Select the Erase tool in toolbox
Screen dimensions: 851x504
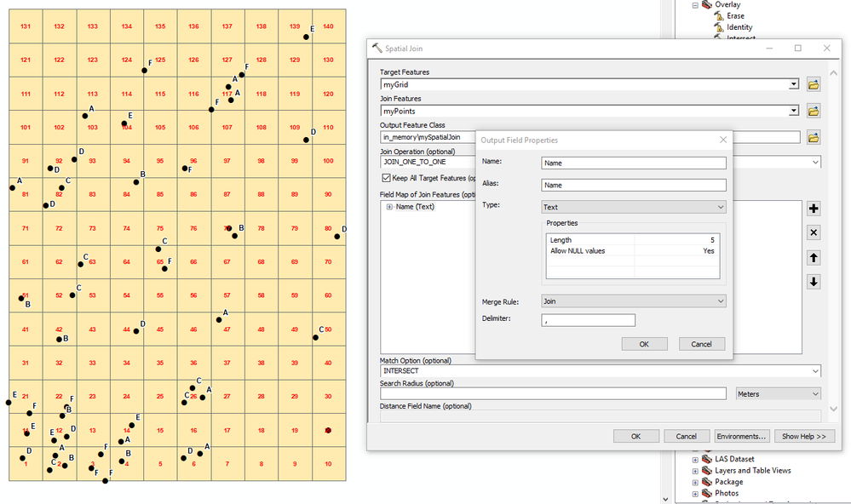tap(735, 15)
